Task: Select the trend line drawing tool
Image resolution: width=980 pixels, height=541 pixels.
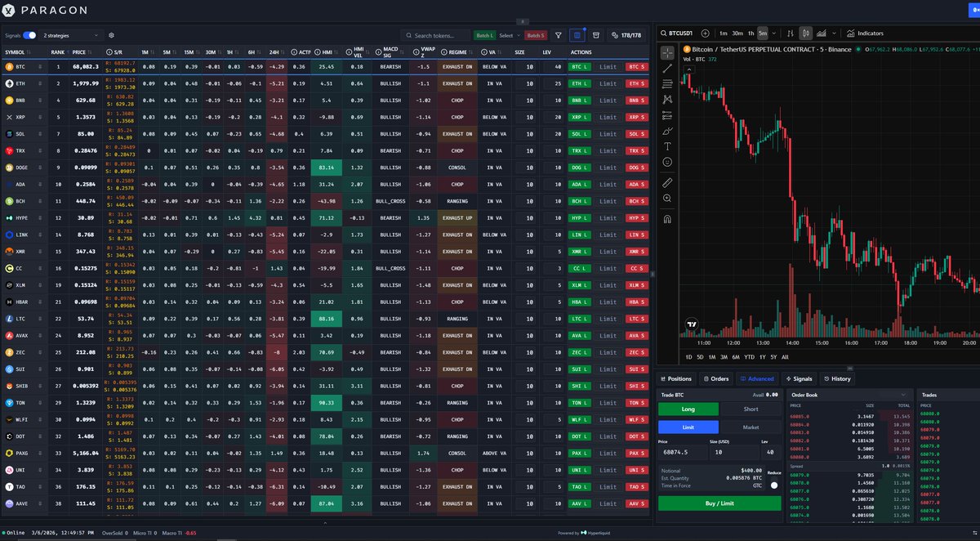Action: (667, 68)
